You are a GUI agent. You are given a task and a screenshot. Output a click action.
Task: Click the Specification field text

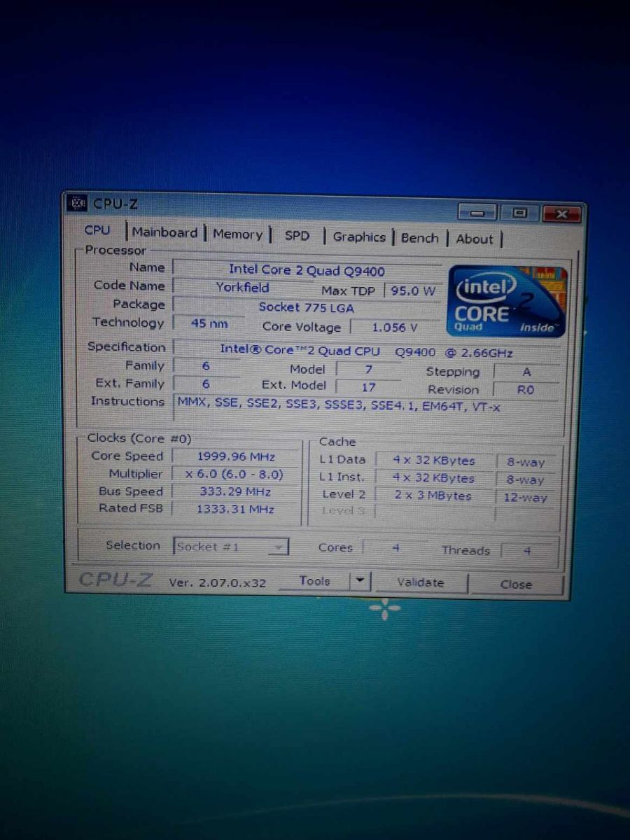[366, 351]
